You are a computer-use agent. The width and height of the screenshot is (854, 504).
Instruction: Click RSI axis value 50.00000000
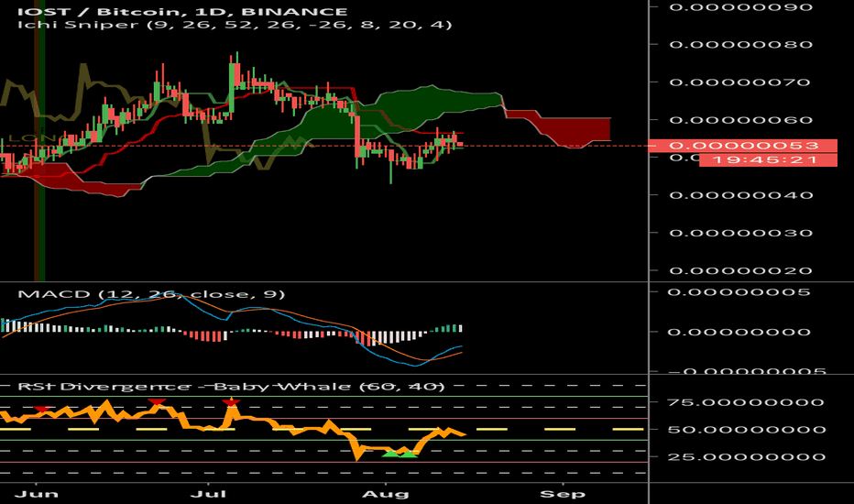746,430
